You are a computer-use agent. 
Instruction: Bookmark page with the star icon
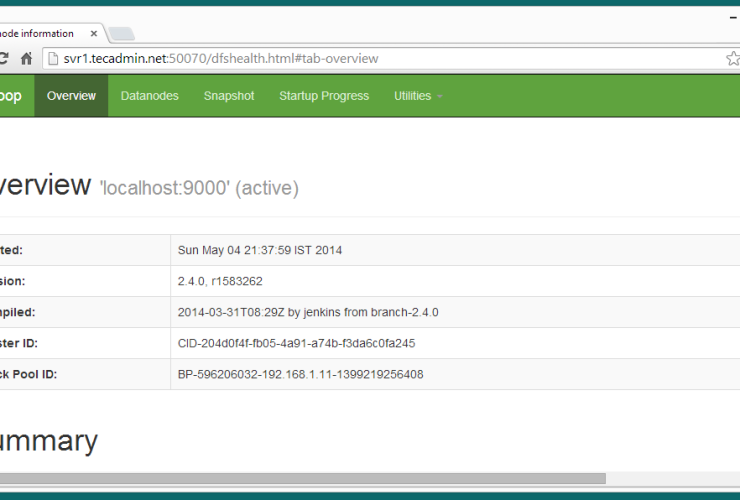pyautogui.click(x=732, y=58)
